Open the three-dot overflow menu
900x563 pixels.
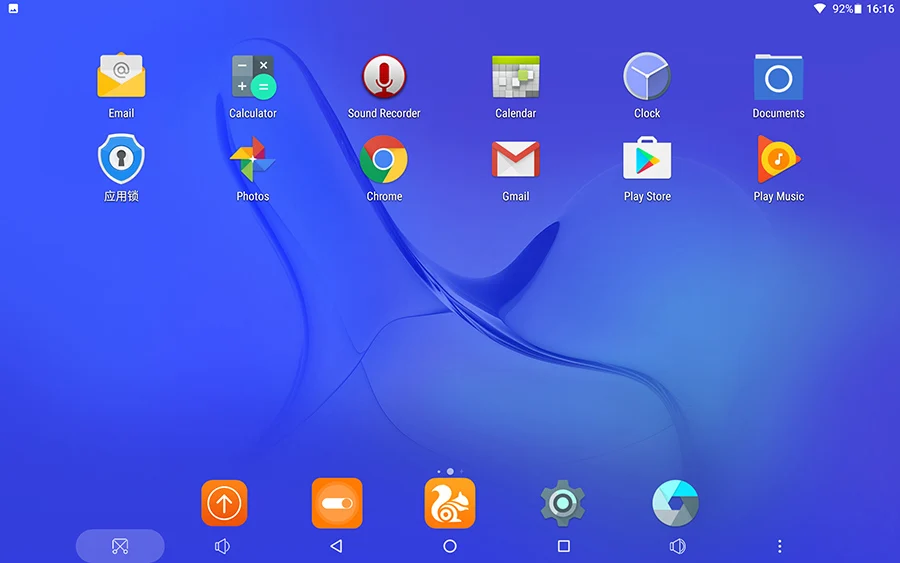pyautogui.click(x=779, y=546)
